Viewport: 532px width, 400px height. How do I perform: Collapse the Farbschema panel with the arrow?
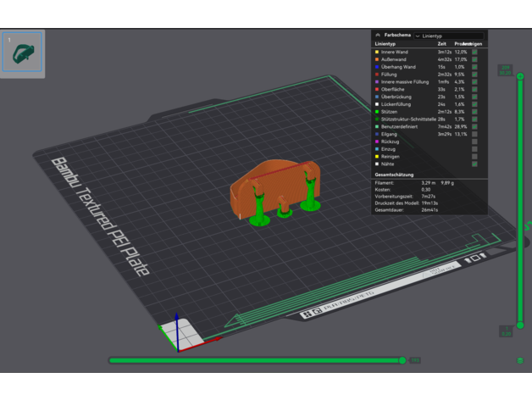pos(377,35)
